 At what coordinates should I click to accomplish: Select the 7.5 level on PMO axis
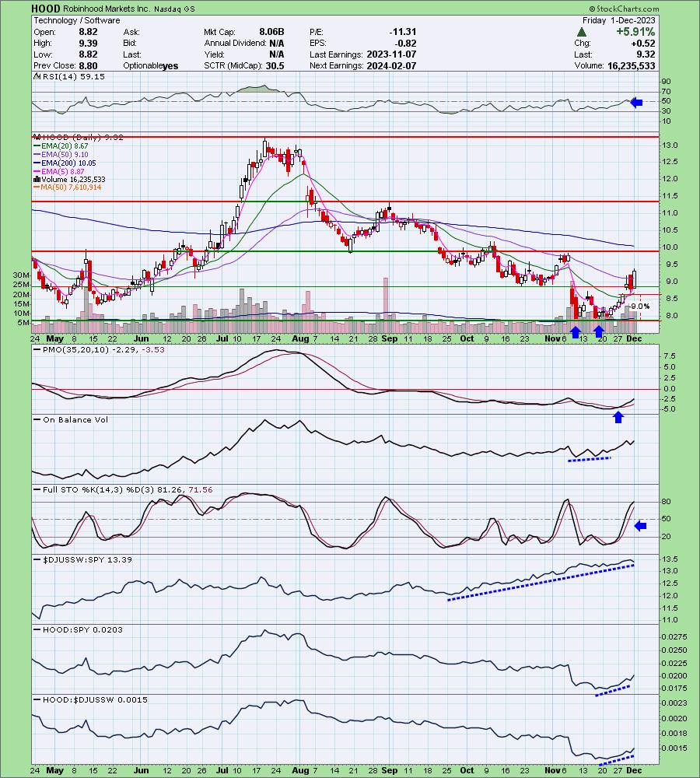[670, 356]
